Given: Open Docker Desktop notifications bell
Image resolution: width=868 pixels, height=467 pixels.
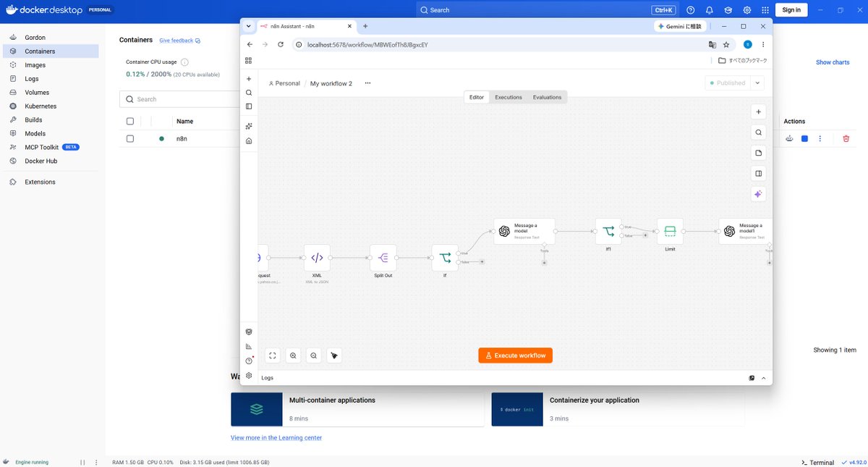Looking at the screenshot, I should pos(710,10).
